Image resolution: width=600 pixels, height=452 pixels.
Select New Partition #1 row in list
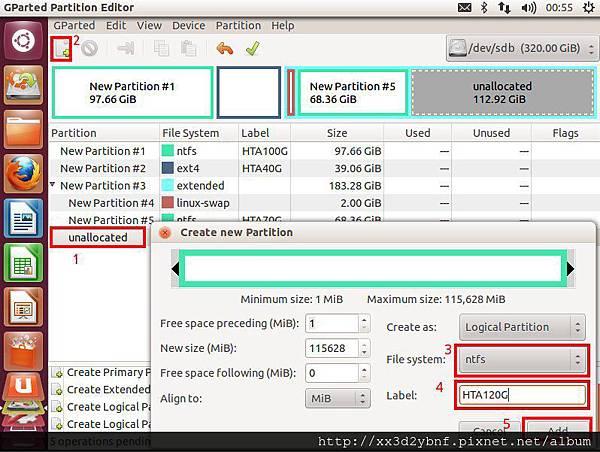[324, 151]
